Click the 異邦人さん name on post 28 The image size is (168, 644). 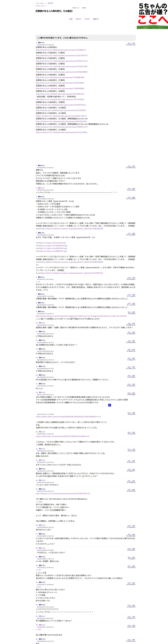pyautogui.click(x=42, y=548)
